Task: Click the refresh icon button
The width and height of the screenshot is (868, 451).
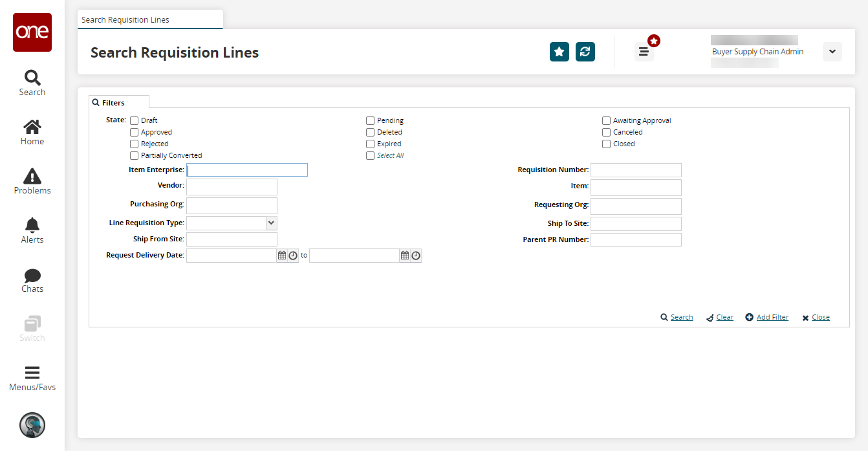Action: 585,52
